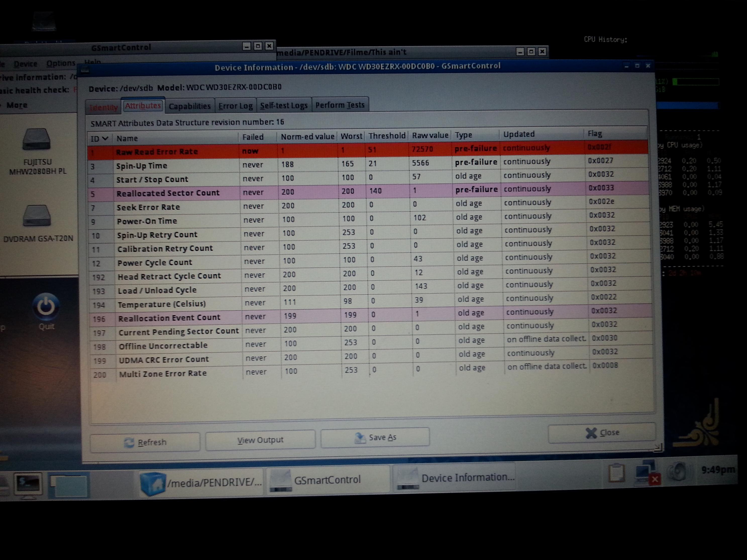Open the Error Log tab
Screen dimensions: 747x560
click(235, 106)
